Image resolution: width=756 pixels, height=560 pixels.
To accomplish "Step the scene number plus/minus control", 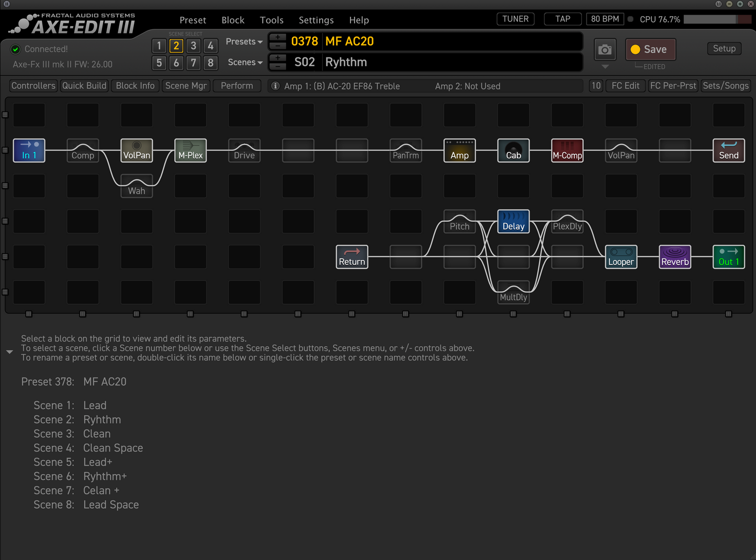I will 277,62.
